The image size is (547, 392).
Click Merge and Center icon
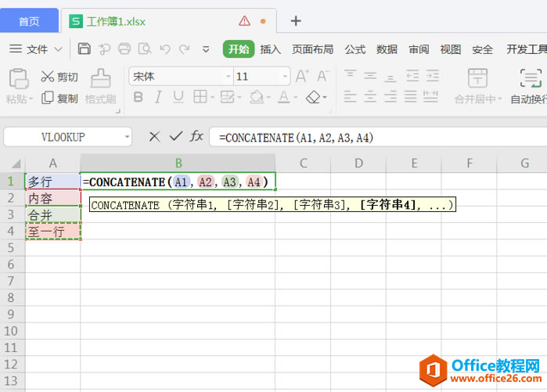pyautogui.click(x=477, y=78)
